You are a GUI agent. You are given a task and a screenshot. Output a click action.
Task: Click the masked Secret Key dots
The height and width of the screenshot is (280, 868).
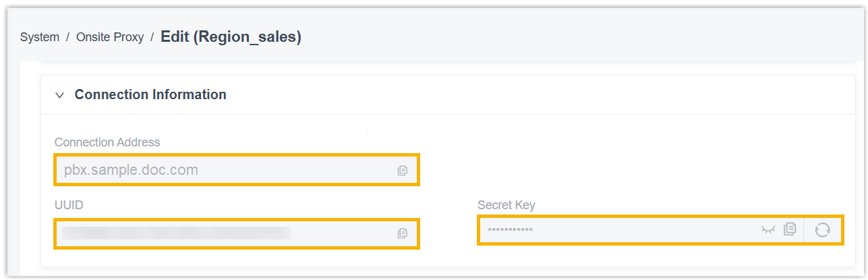click(x=510, y=230)
